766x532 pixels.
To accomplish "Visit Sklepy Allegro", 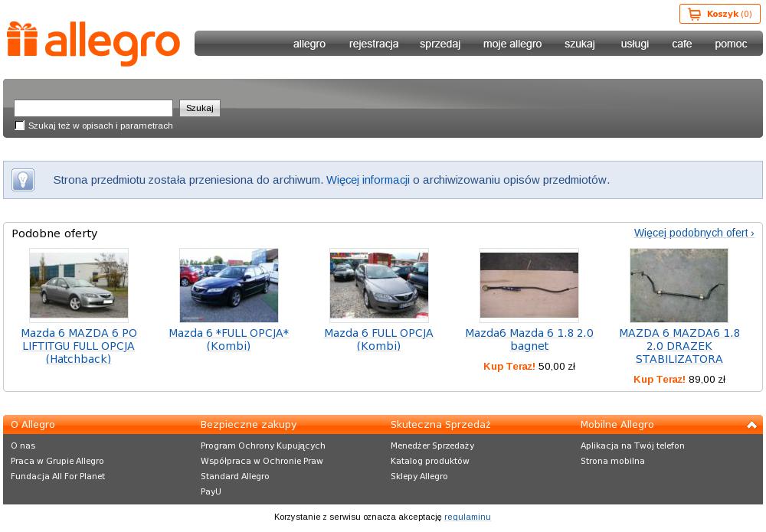I will [x=419, y=476].
